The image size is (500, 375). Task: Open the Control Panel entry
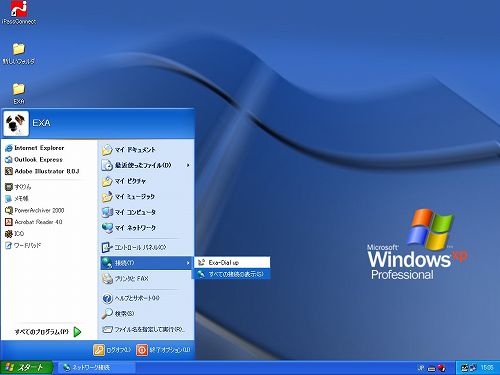pyautogui.click(x=134, y=247)
